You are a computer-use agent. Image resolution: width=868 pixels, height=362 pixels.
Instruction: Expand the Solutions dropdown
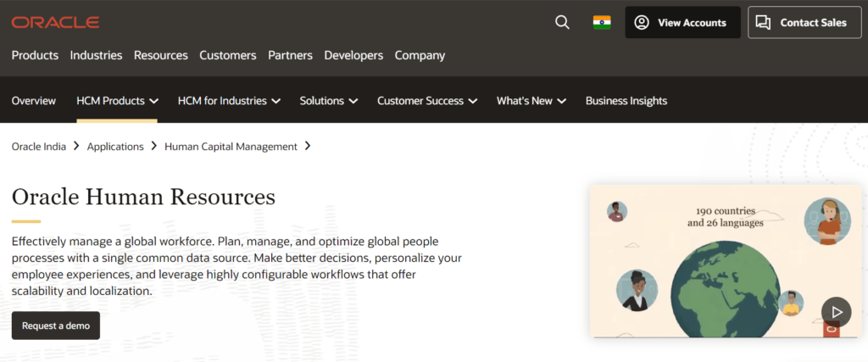[329, 101]
